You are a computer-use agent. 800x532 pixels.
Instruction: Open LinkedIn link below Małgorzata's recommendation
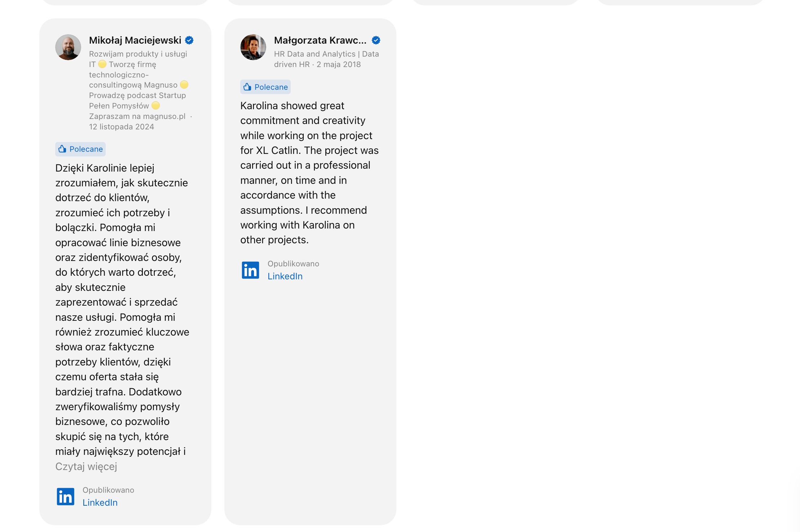(285, 276)
